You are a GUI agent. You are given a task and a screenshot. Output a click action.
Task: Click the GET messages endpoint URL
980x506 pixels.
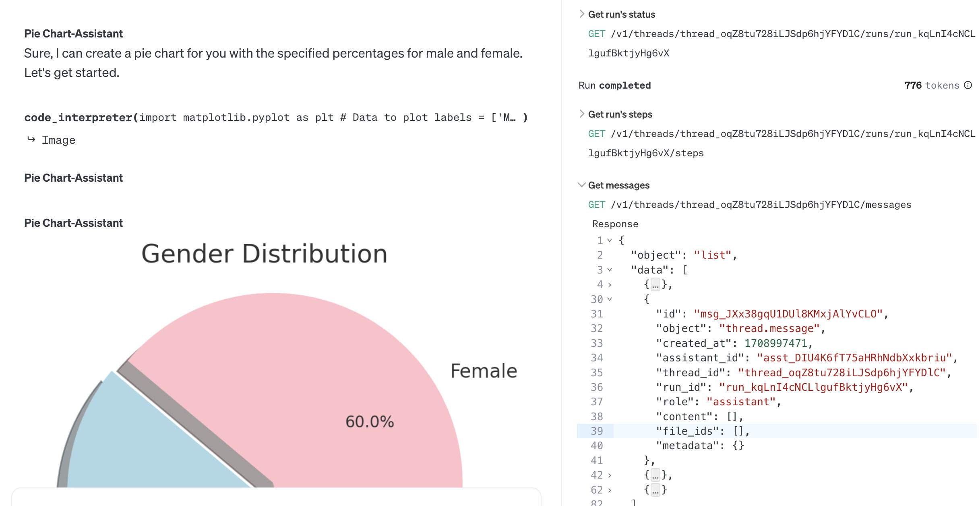[750, 205]
